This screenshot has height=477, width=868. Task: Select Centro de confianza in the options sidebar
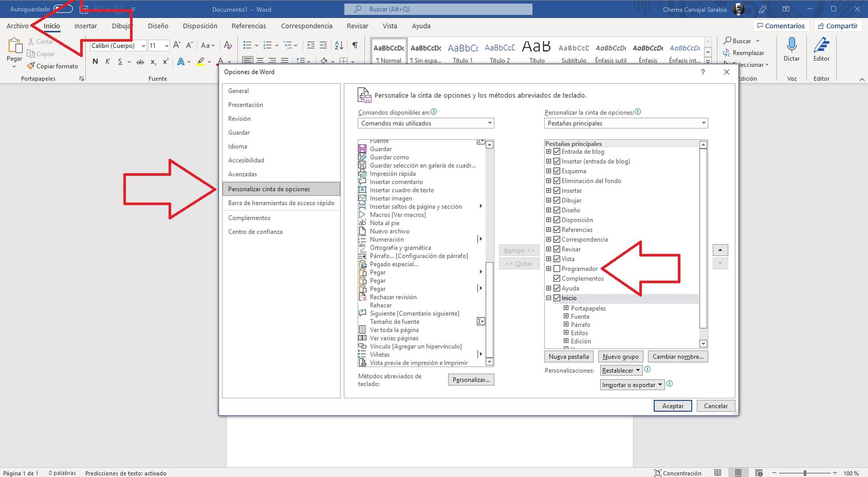pyautogui.click(x=255, y=231)
